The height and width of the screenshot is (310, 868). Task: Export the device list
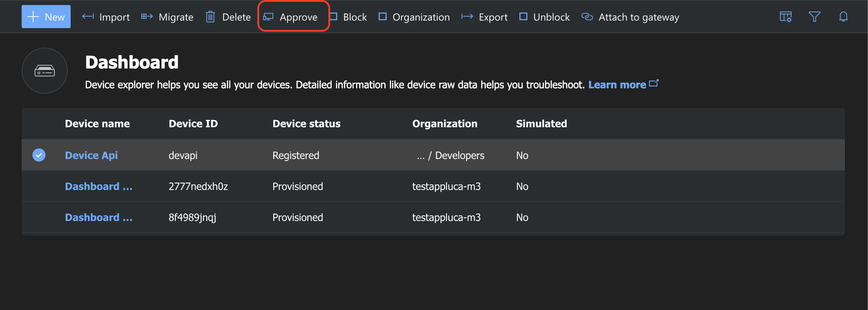484,17
